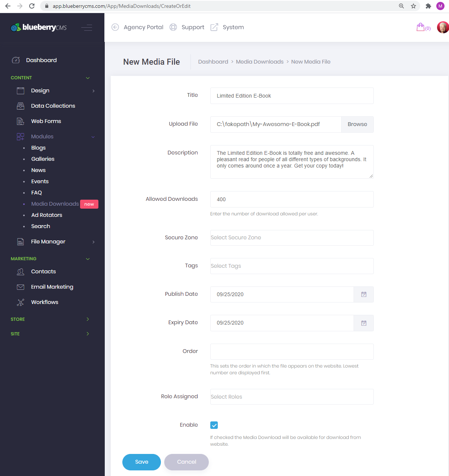This screenshot has width=449, height=476.
Task: Open FAQ module
Action: click(x=37, y=193)
